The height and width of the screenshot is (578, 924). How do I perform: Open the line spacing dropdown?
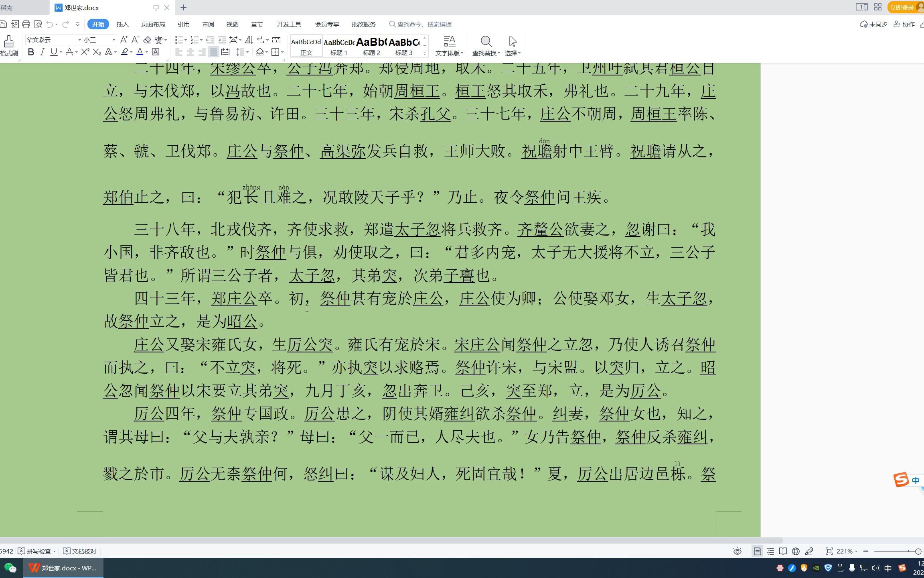coord(242,52)
